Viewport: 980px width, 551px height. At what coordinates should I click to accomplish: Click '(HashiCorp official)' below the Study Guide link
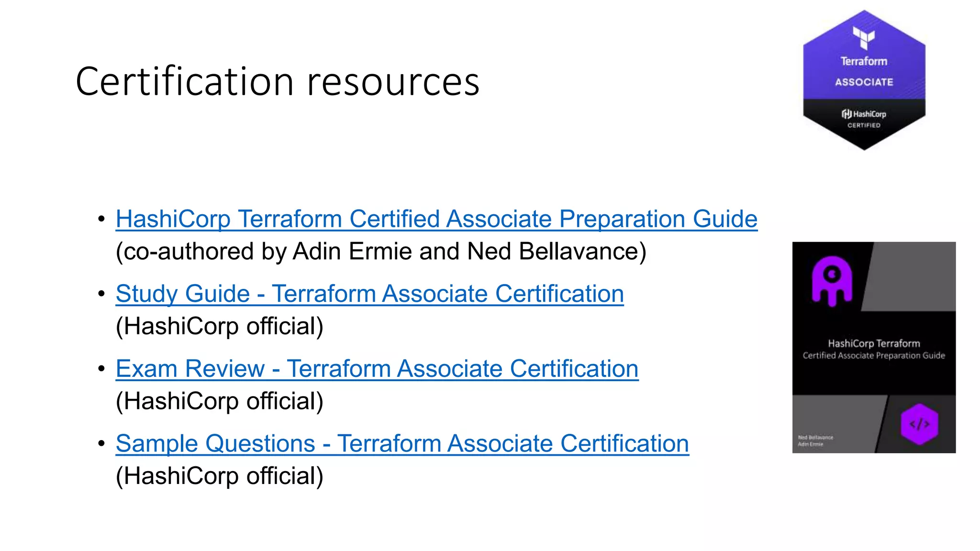(220, 327)
